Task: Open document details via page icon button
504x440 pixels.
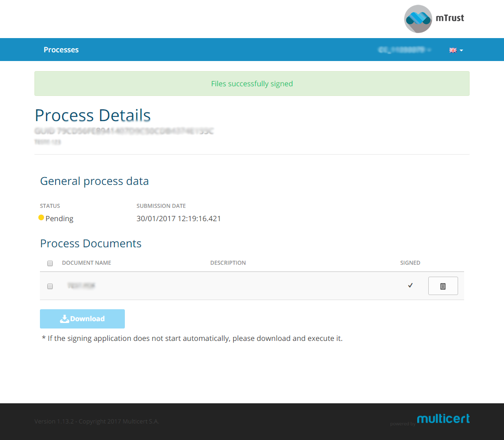Action: pyautogui.click(x=442, y=286)
